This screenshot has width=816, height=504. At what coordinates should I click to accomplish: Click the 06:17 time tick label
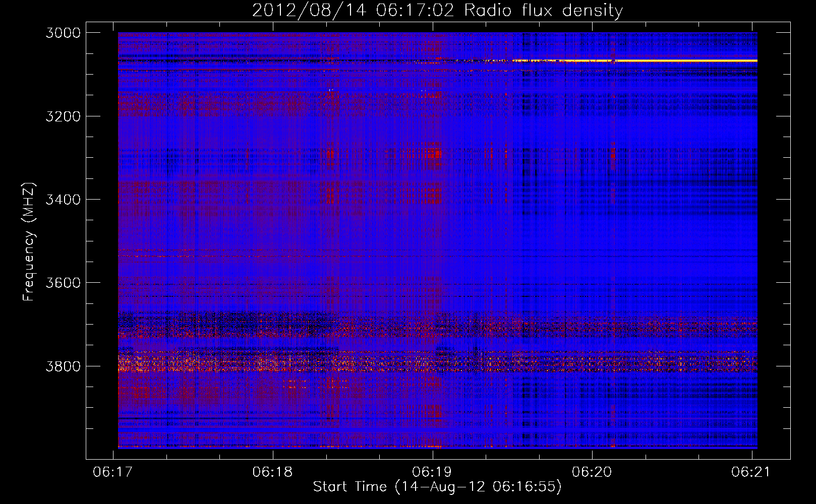(x=113, y=472)
